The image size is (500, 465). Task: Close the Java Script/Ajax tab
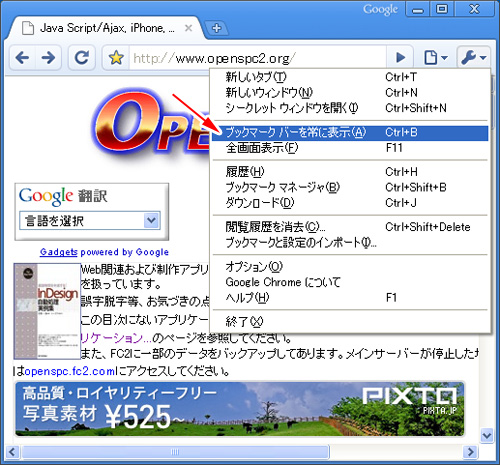tap(188, 28)
